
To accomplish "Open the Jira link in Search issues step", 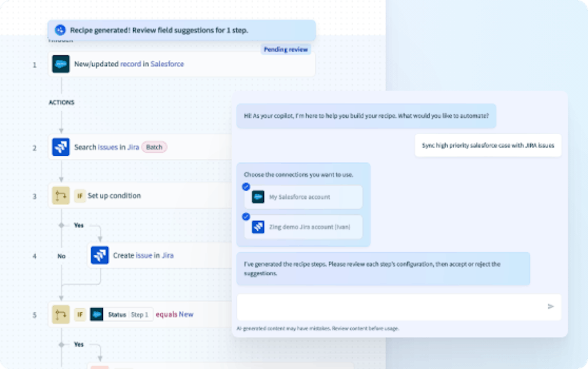I will [x=133, y=147].
